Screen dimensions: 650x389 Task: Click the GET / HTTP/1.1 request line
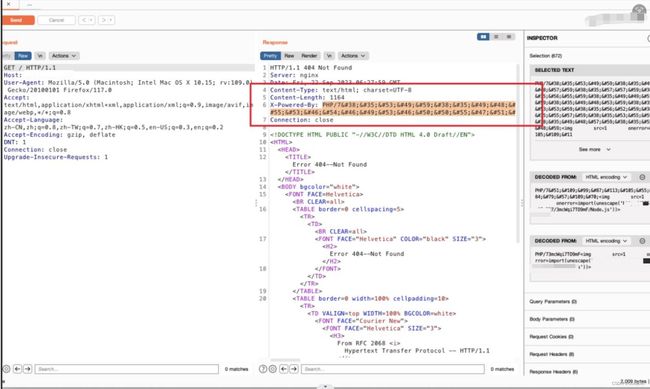30,68
